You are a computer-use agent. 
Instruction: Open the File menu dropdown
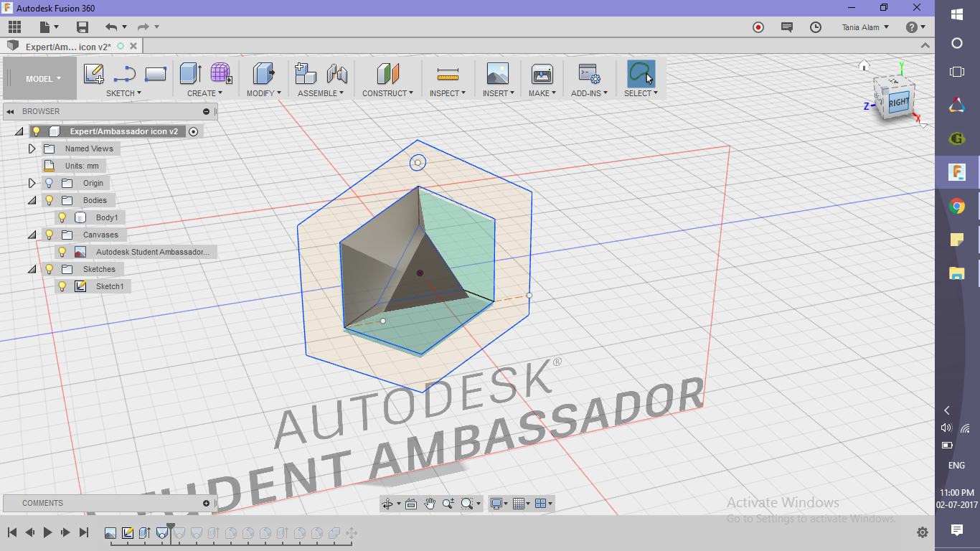(50, 27)
